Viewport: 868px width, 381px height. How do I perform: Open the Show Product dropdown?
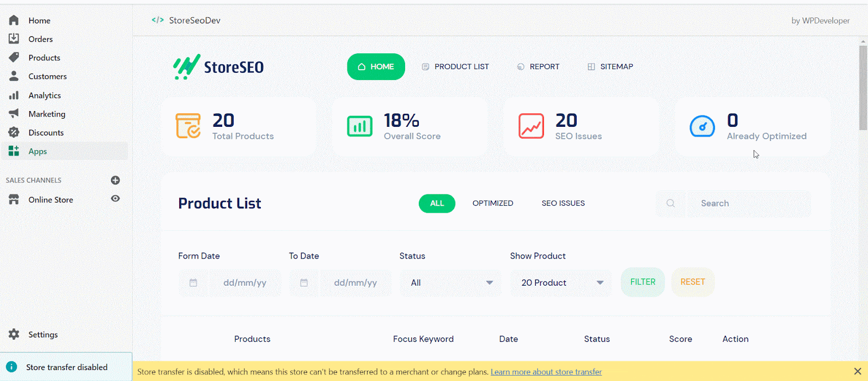pos(561,282)
